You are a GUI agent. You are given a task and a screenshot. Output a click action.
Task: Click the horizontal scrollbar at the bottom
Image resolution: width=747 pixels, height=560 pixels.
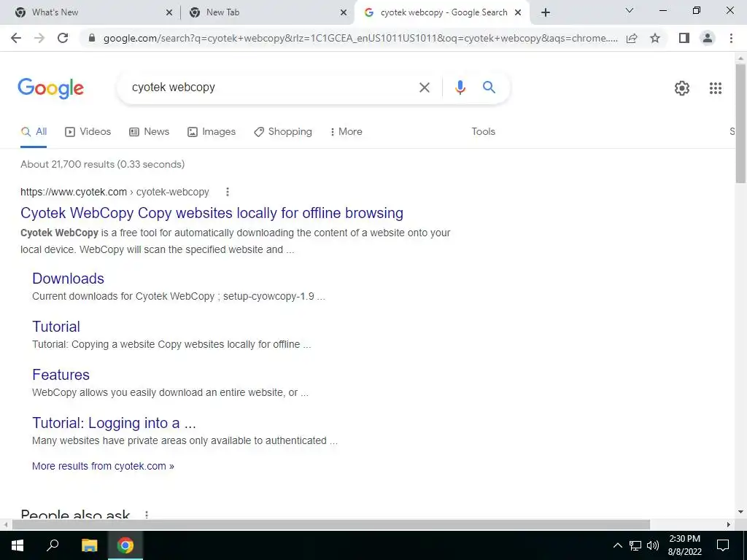point(331,524)
